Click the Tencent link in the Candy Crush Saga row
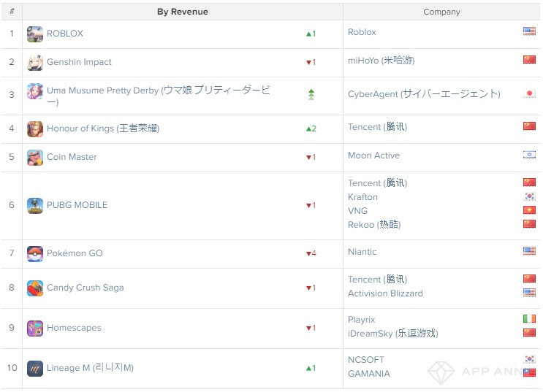The height and width of the screenshot is (392, 543). pyautogui.click(x=377, y=280)
